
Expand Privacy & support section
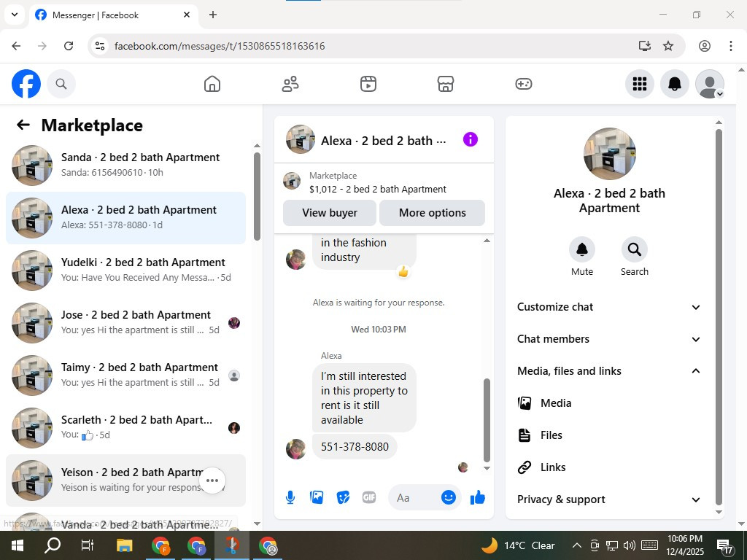[608, 499]
